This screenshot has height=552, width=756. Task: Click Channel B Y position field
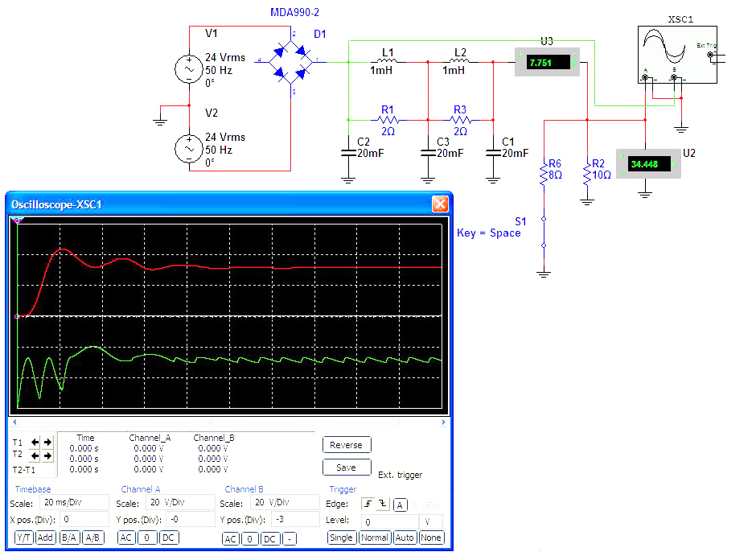(x=293, y=519)
